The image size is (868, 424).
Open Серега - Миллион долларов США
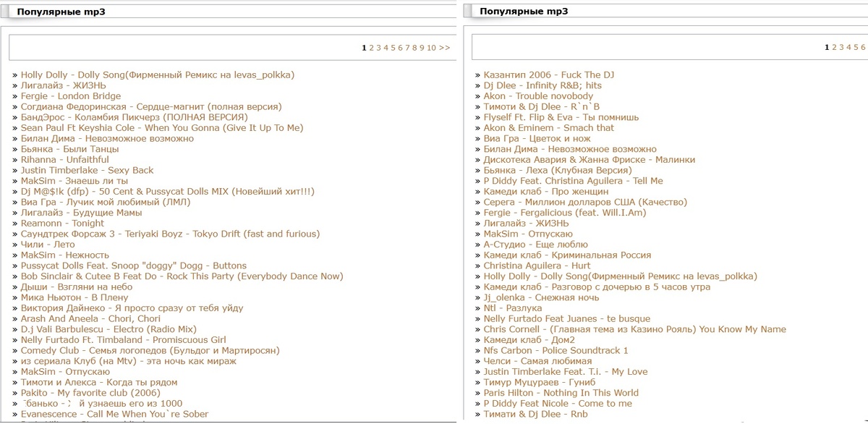click(x=586, y=202)
